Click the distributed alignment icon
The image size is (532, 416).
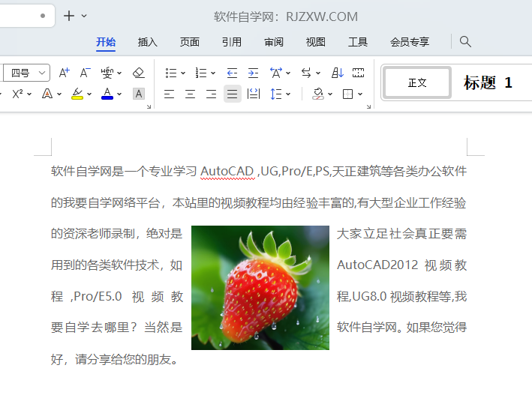pyautogui.click(x=254, y=94)
